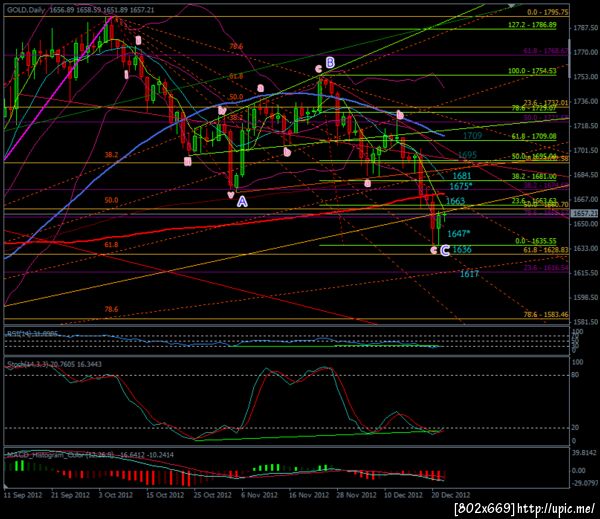This screenshot has width=600, height=519.
Task: Click the 1718.50 price axis value
Action: tap(585, 126)
